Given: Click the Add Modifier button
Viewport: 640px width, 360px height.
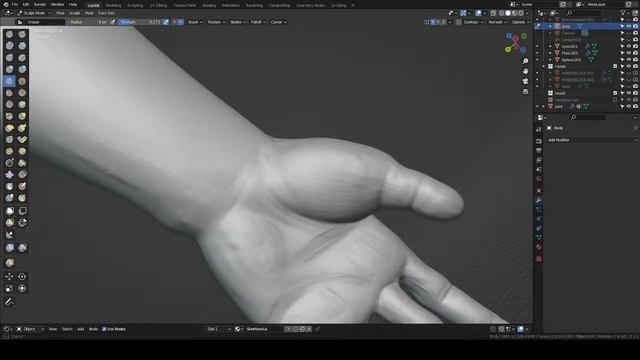Looking at the screenshot, I should coord(592,140).
